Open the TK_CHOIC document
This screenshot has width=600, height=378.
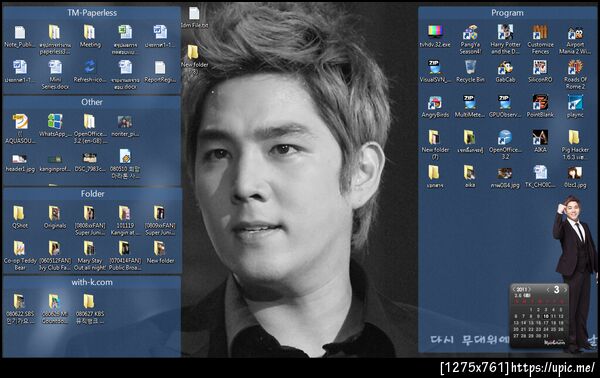click(540, 176)
